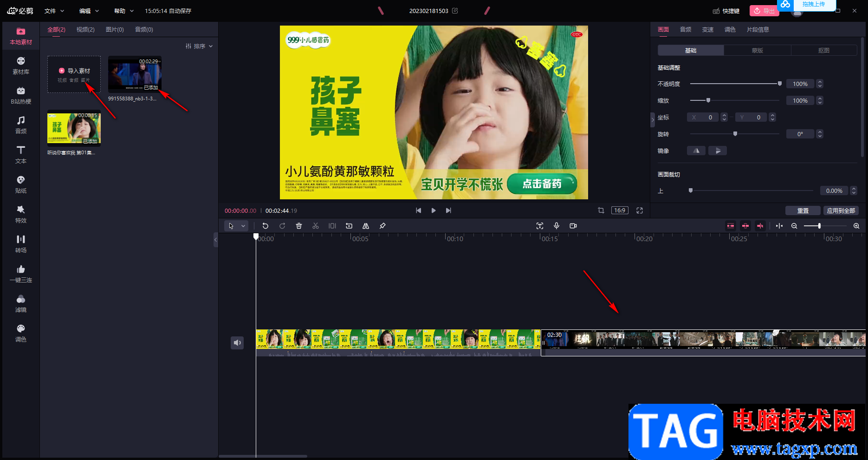Open the 文件 menu
This screenshot has height=460, width=868.
pos(54,11)
